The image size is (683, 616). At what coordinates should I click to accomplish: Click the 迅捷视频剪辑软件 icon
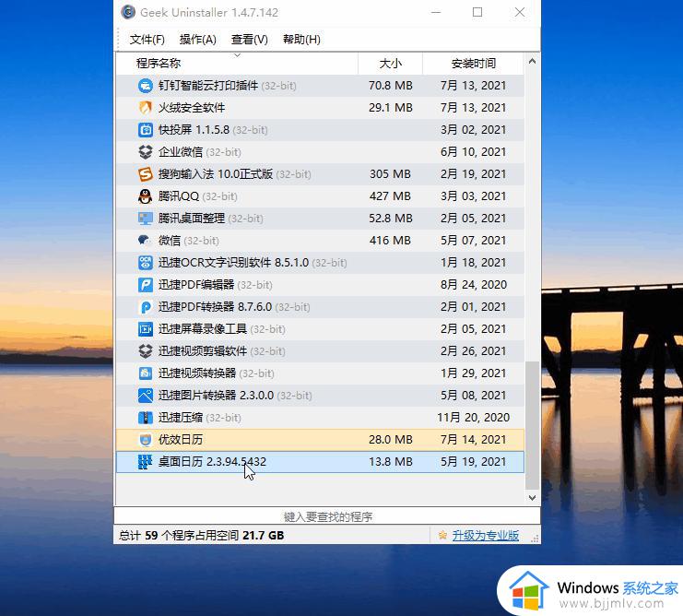click(x=145, y=351)
